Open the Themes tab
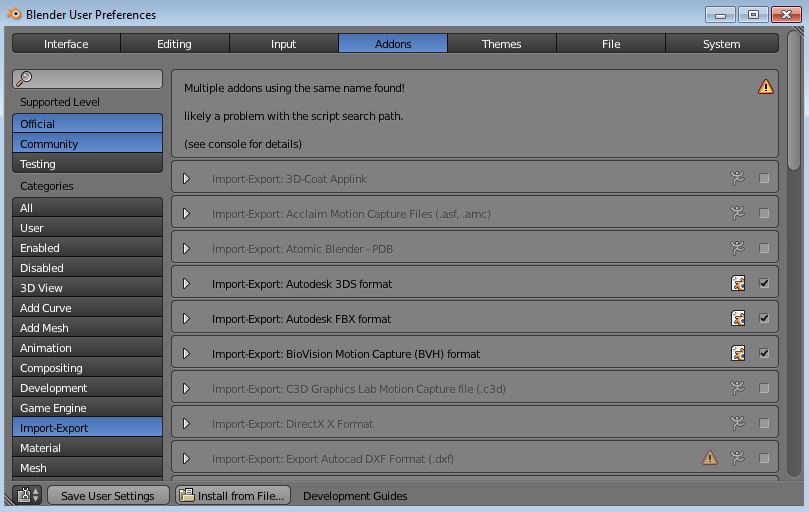 tap(501, 44)
